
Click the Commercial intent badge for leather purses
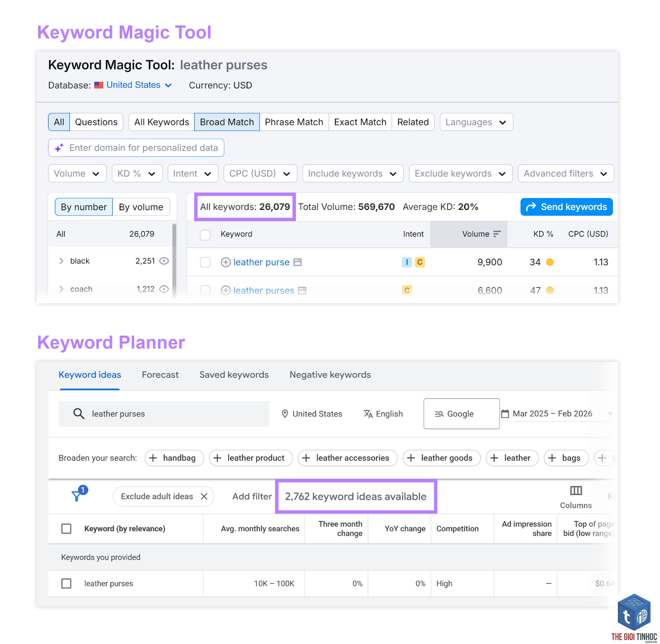pos(407,291)
